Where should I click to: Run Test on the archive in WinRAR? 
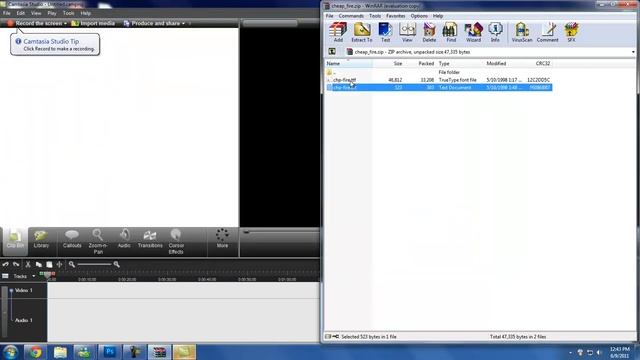point(385,32)
